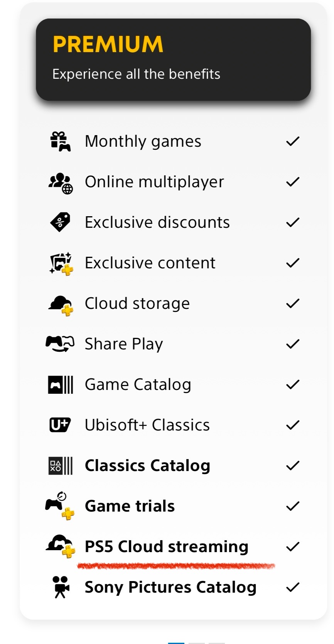Image resolution: width=334 pixels, height=644 pixels.
Task: Click the checkmark beside Monthly games
Action: tap(293, 141)
